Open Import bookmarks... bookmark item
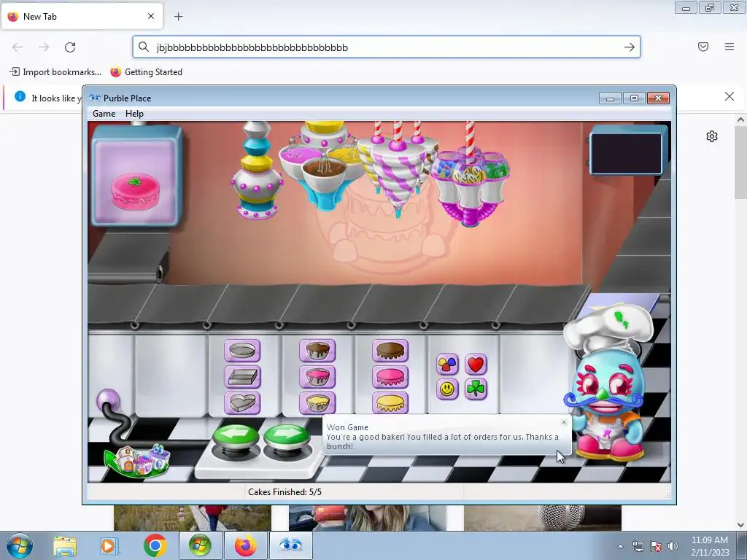The image size is (747, 560). coord(55,72)
